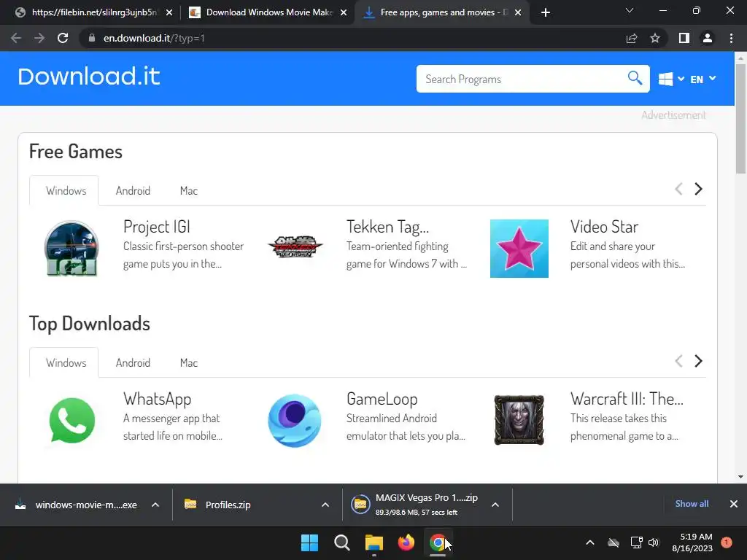This screenshot has height=560, width=747.
Task: Show previous Top Downloads with left arrow
Action: (x=678, y=361)
